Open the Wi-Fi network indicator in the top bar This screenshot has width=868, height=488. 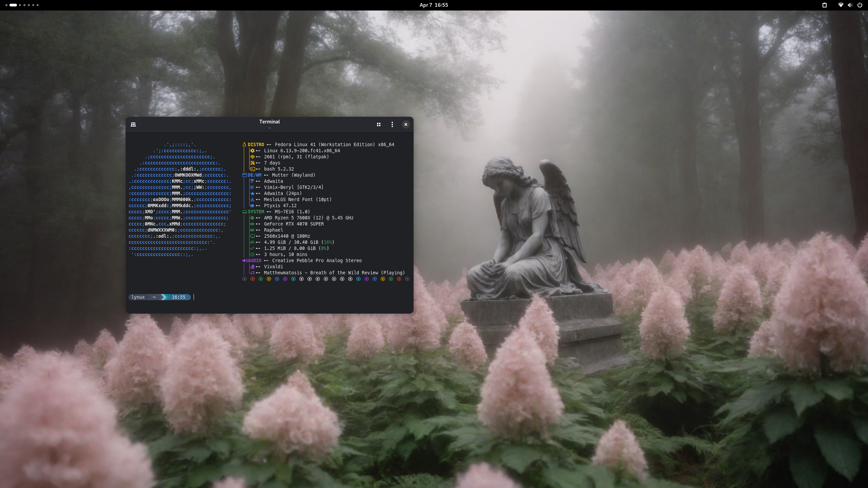coord(841,5)
